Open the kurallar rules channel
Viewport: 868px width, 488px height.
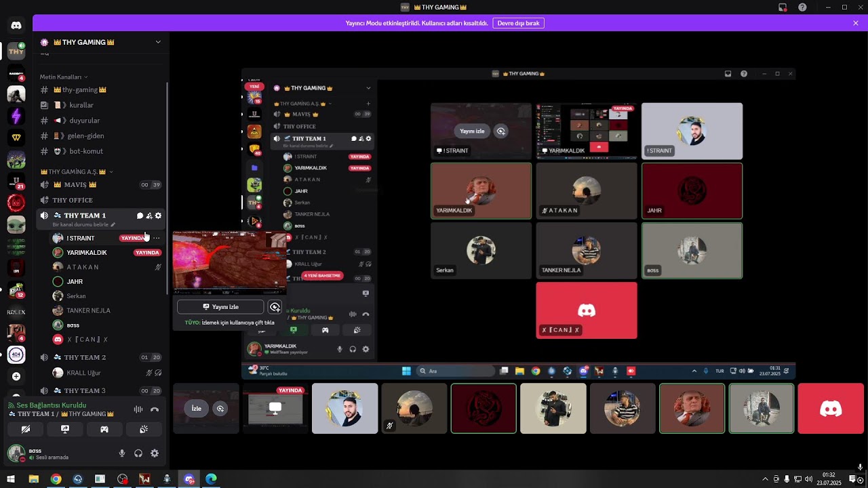pos(102,105)
